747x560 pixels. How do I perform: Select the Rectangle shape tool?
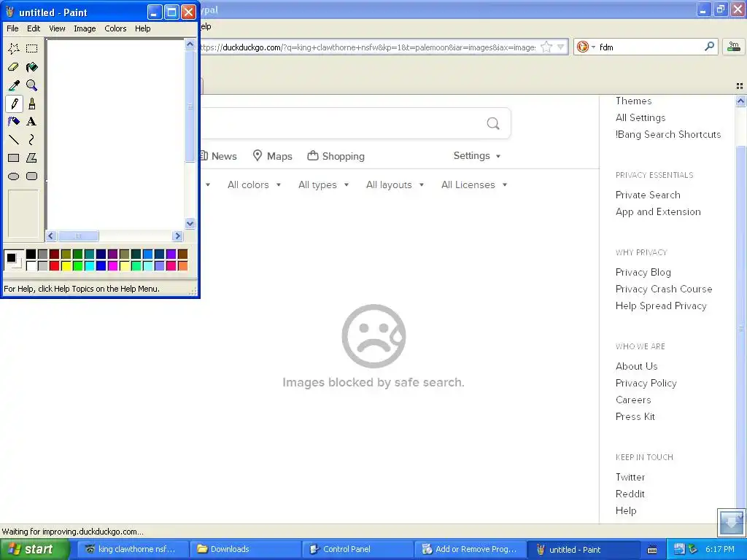pyautogui.click(x=14, y=158)
